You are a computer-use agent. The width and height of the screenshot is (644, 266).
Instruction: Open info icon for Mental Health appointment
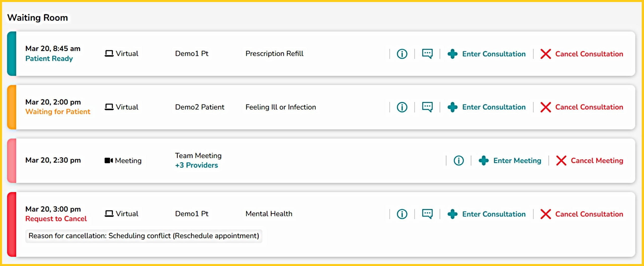[402, 214]
